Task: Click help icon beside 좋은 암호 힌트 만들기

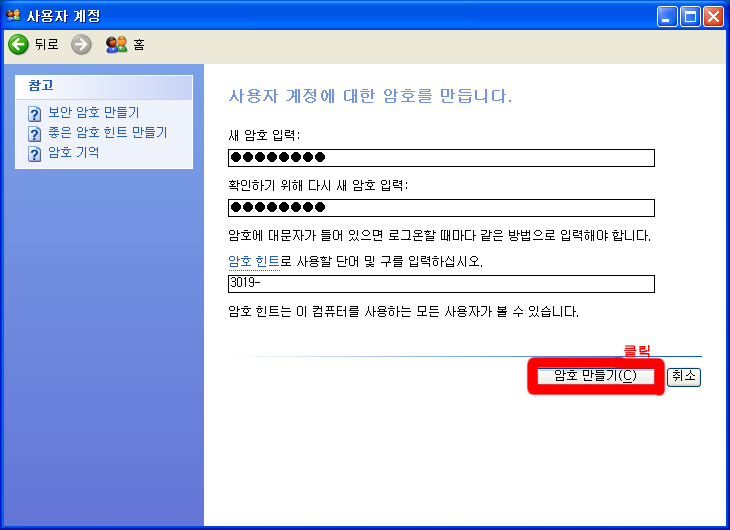Action: click(36, 133)
